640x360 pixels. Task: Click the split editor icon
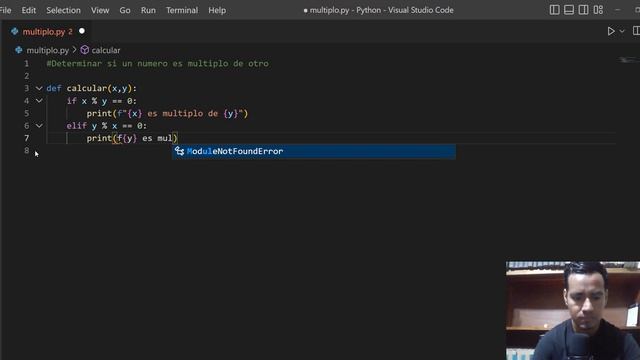click(636, 31)
